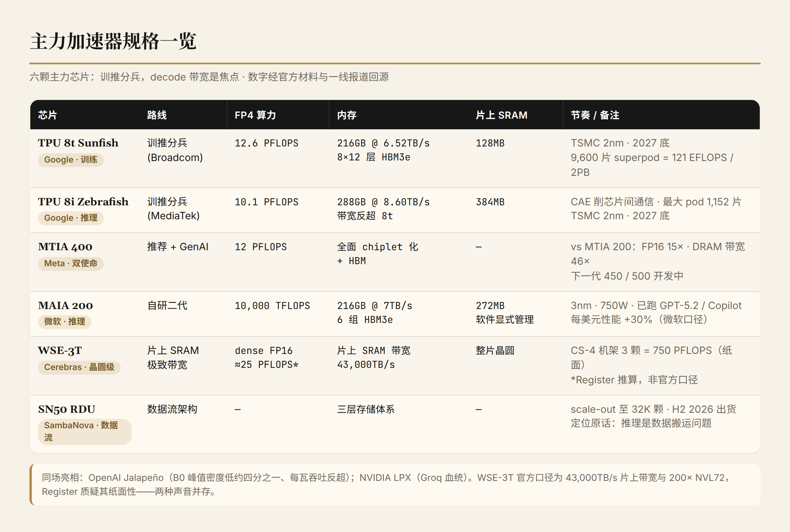Click the CAE 削芯片间通信 note

click(x=656, y=209)
